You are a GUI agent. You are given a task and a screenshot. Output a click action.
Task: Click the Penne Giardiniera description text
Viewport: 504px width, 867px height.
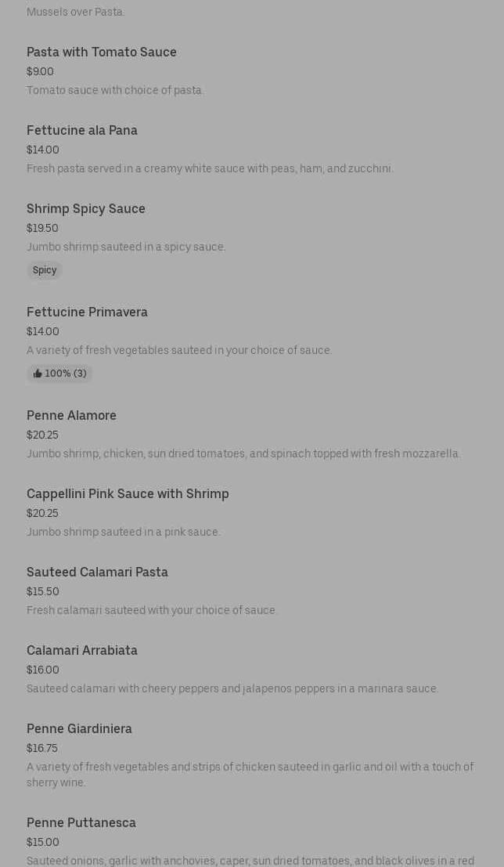point(250,775)
